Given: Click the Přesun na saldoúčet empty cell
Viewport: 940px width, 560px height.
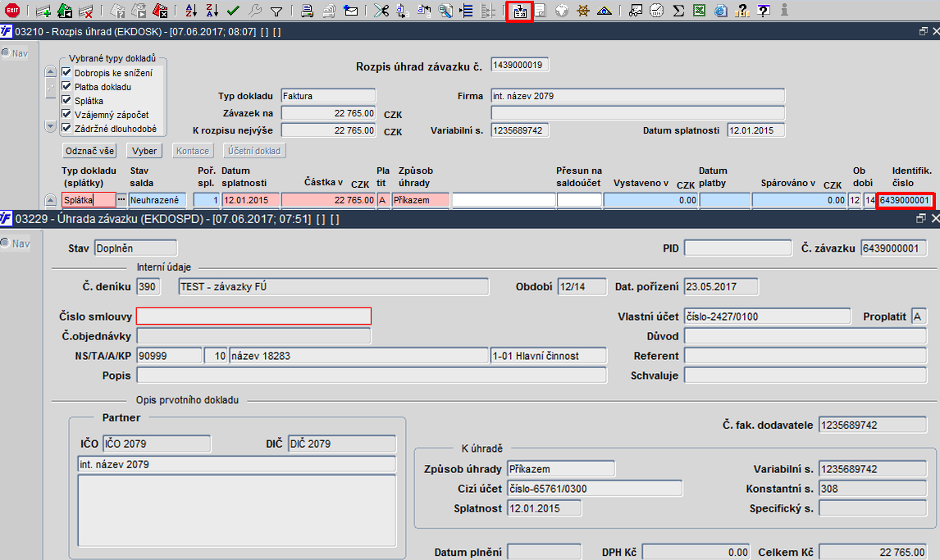Looking at the screenshot, I should pos(579,200).
